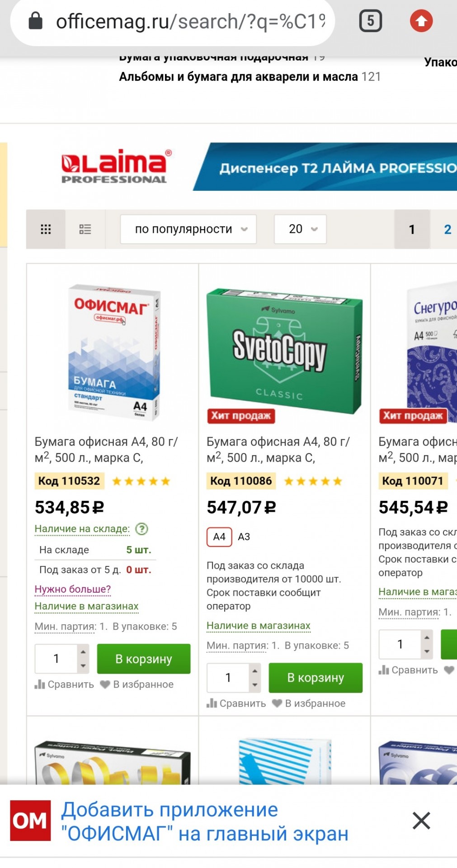Increase quantity for ОФИСМАГ paper

83,652
